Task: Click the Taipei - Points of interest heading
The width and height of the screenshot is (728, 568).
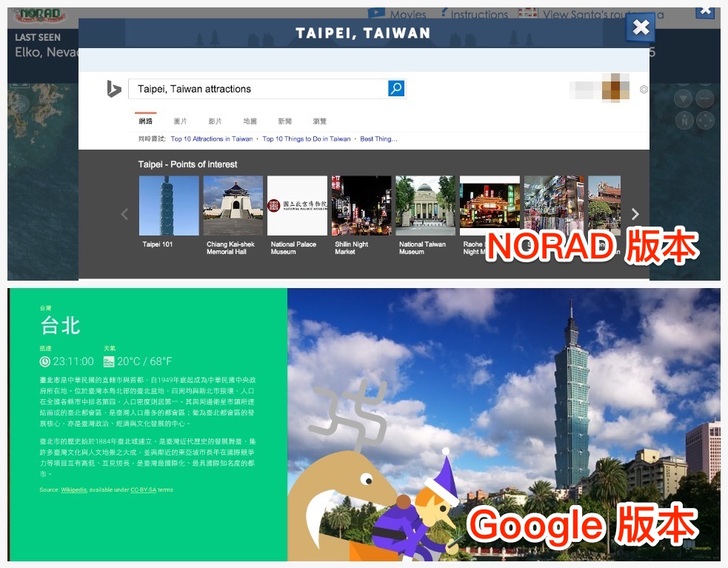Action: (188, 164)
